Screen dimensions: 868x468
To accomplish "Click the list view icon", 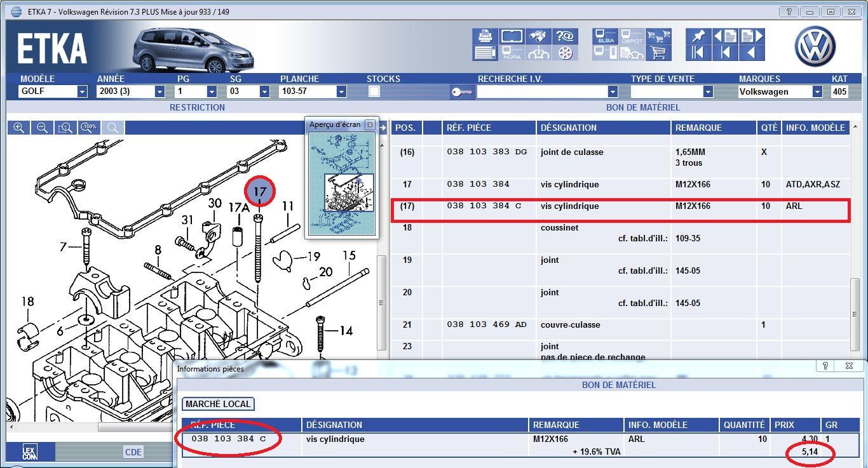I will 485,53.
